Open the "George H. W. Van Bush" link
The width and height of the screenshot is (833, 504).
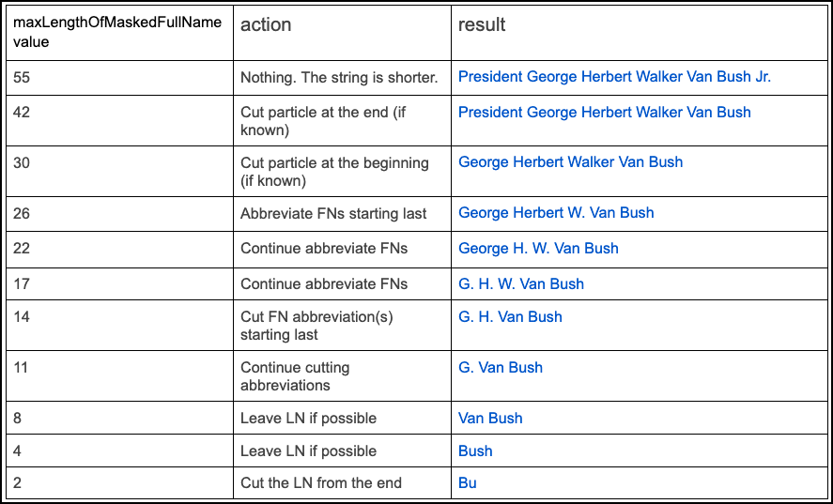(x=538, y=249)
